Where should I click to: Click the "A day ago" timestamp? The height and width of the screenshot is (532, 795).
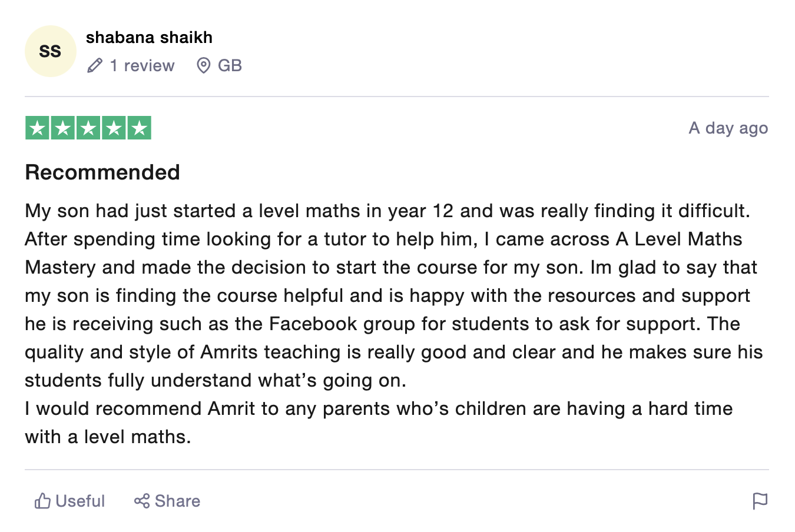728,128
